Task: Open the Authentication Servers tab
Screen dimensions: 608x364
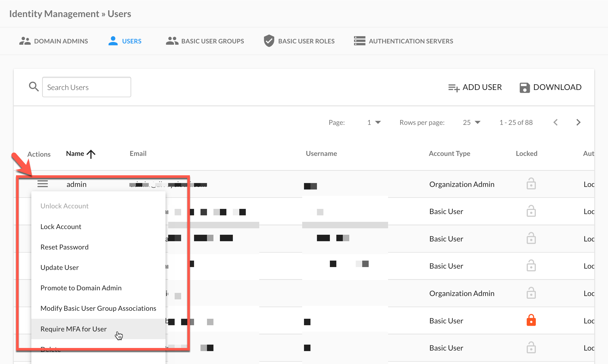Action: click(404, 41)
